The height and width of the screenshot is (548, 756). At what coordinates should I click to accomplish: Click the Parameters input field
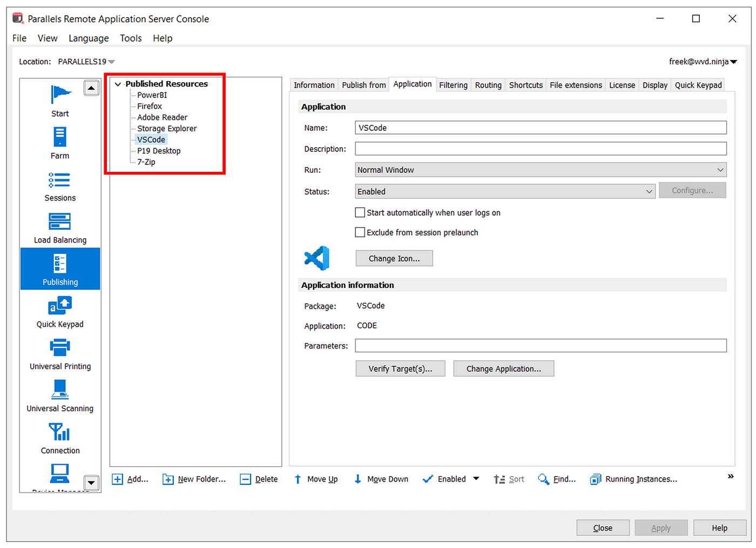(x=541, y=346)
